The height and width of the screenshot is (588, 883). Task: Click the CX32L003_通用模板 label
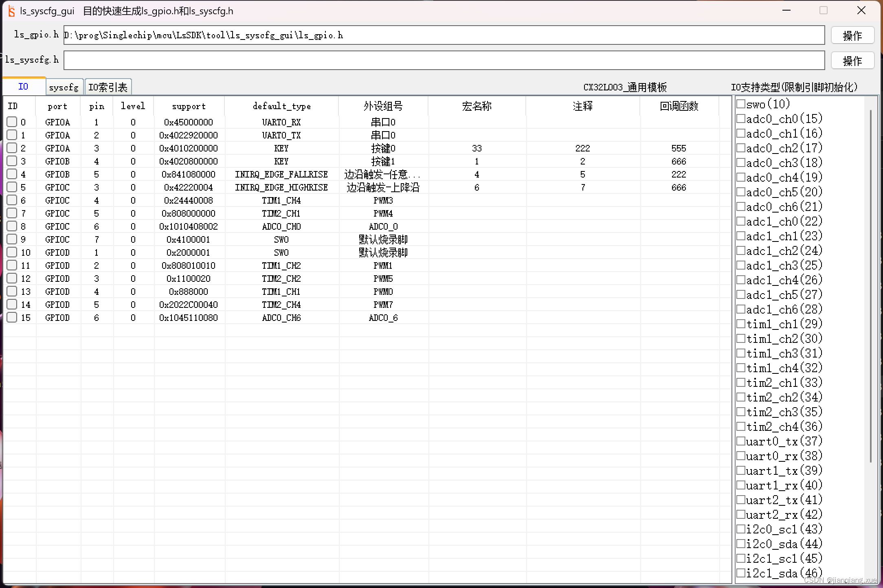[x=625, y=87]
